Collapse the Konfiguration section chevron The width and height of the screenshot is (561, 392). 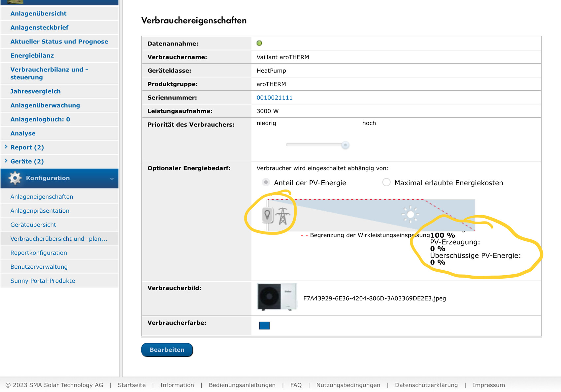point(112,179)
